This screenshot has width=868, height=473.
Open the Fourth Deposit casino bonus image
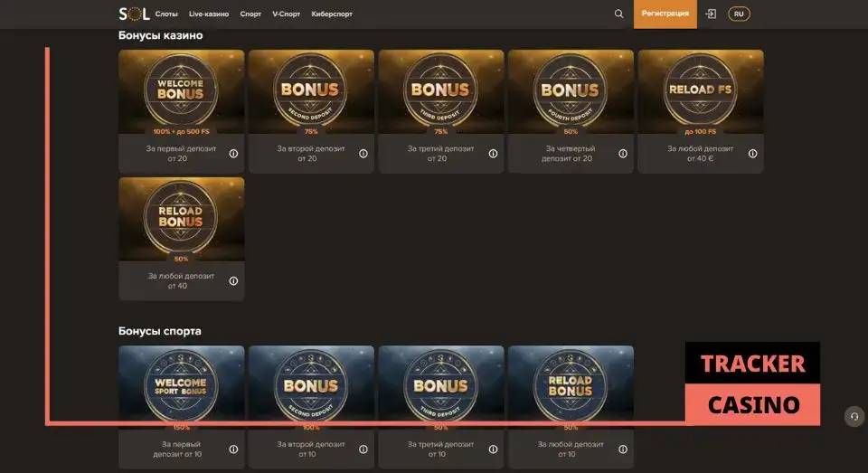(571, 92)
